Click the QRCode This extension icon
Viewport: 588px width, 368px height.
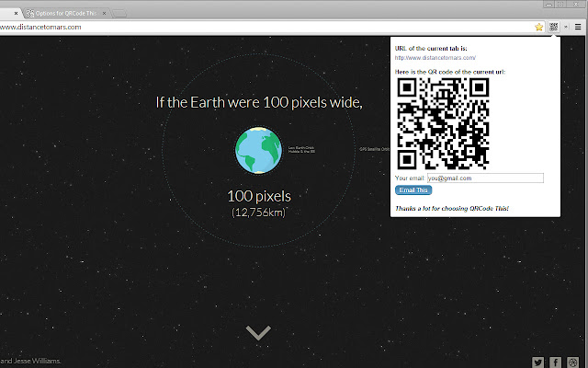[x=553, y=27]
